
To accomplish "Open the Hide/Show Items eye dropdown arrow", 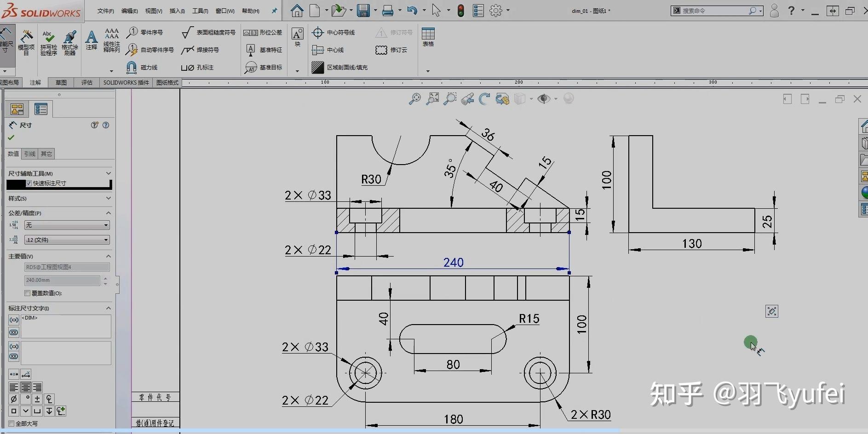I will 556,99.
